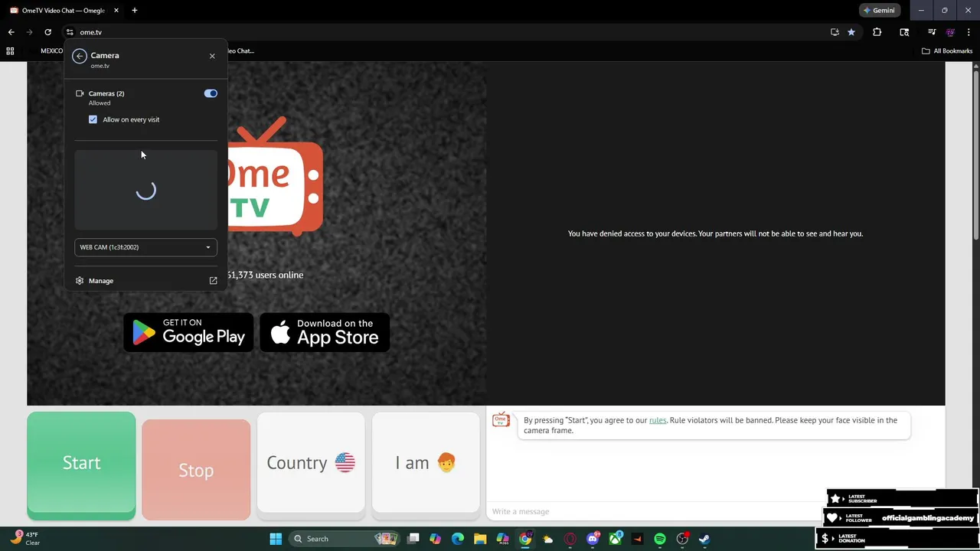Open File Explorer from taskbar

(480, 539)
